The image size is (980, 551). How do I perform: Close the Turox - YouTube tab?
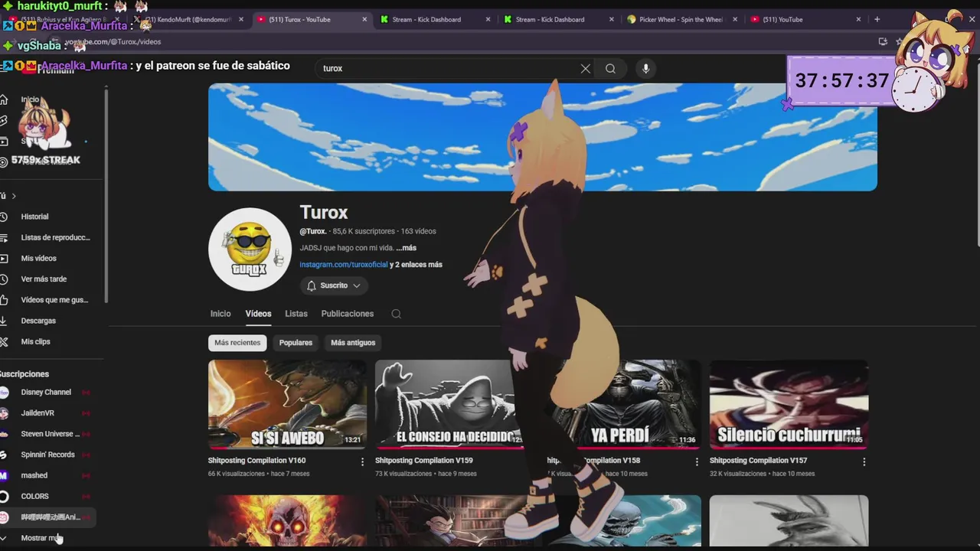[364, 19]
